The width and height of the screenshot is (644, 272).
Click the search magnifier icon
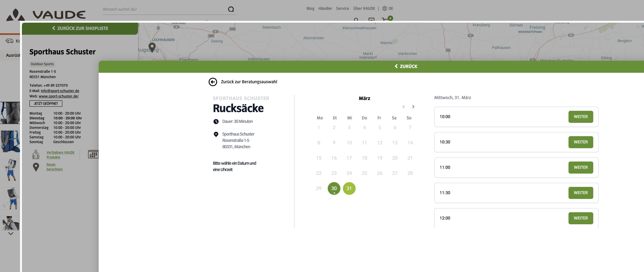pyautogui.click(x=231, y=9)
